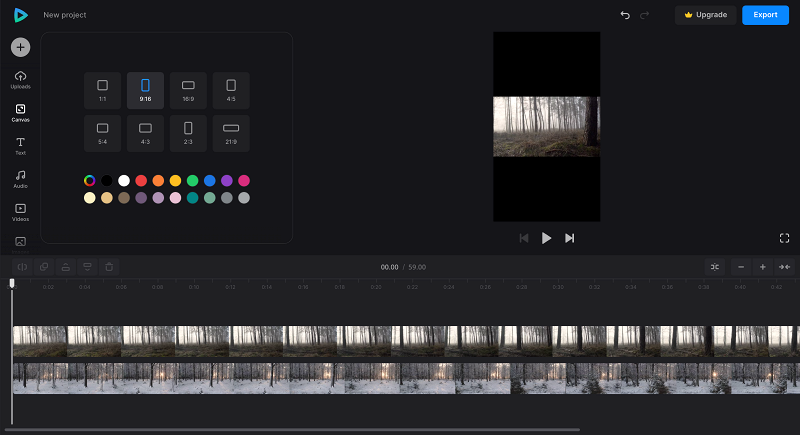Click the Upgrade button
This screenshot has width=800, height=435.
[x=706, y=15]
